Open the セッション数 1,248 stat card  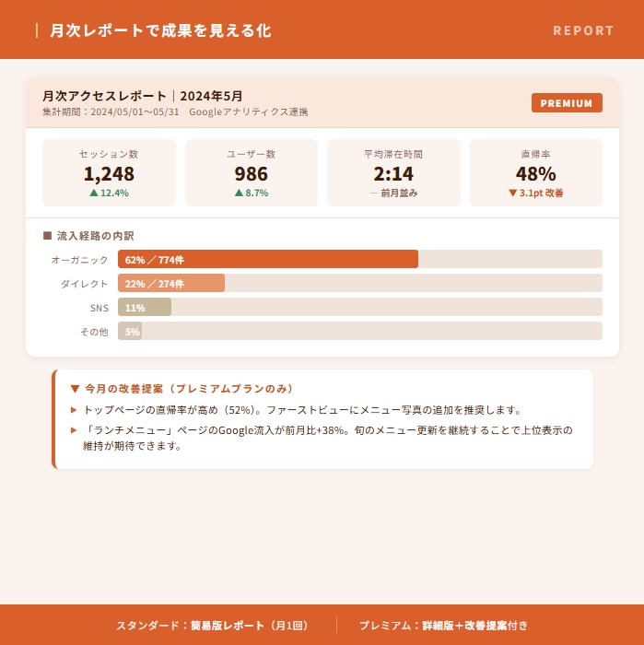109,172
